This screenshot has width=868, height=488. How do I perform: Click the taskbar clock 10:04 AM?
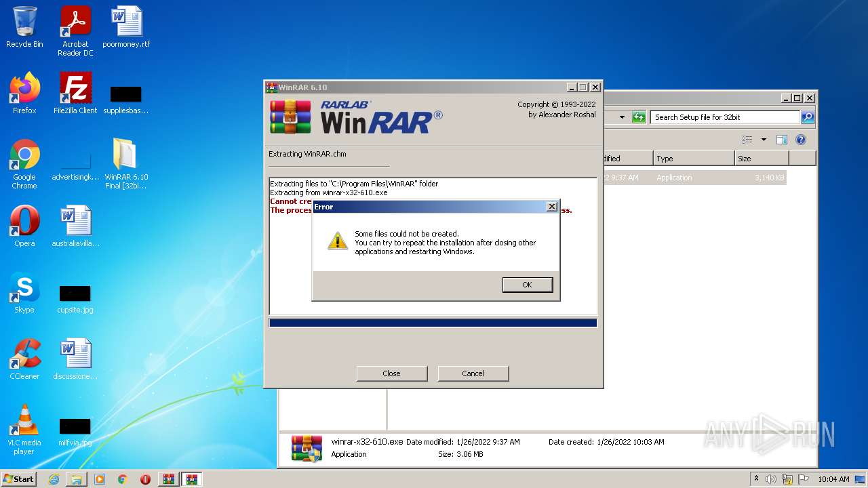[833, 479]
